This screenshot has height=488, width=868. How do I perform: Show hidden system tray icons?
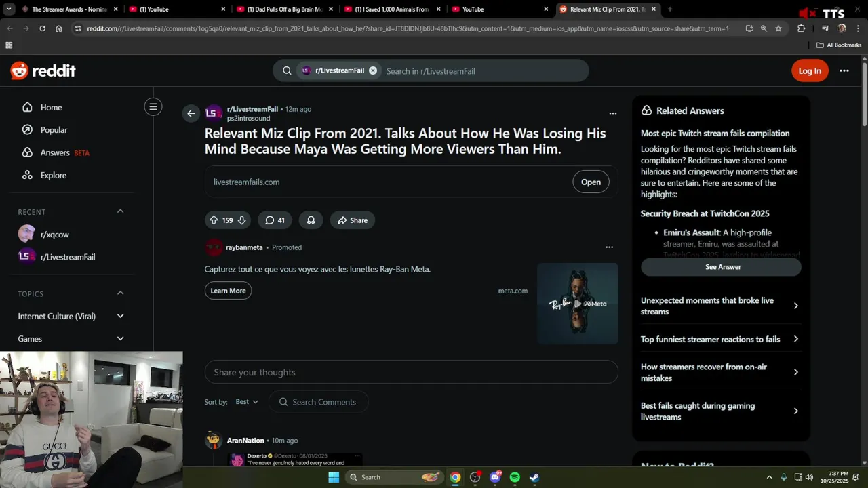pos(769,477)
